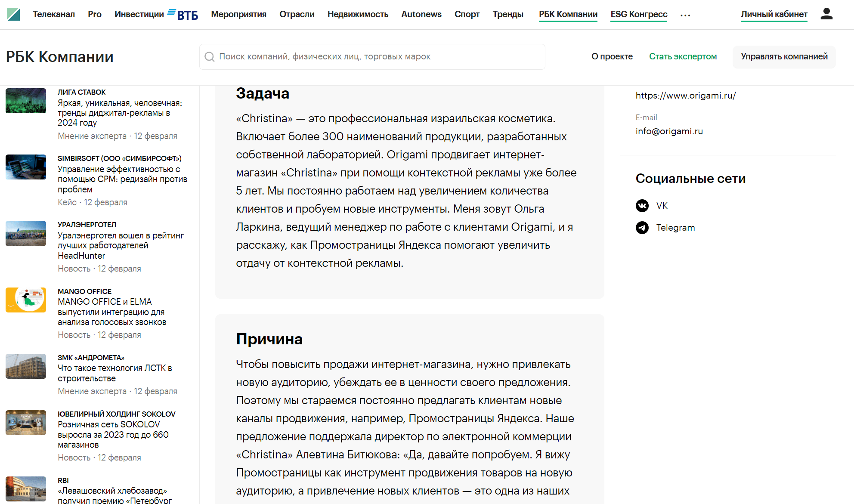854x504 pixels.
Task: Click the info@origami.ru email address
Action: pos(669,131)
